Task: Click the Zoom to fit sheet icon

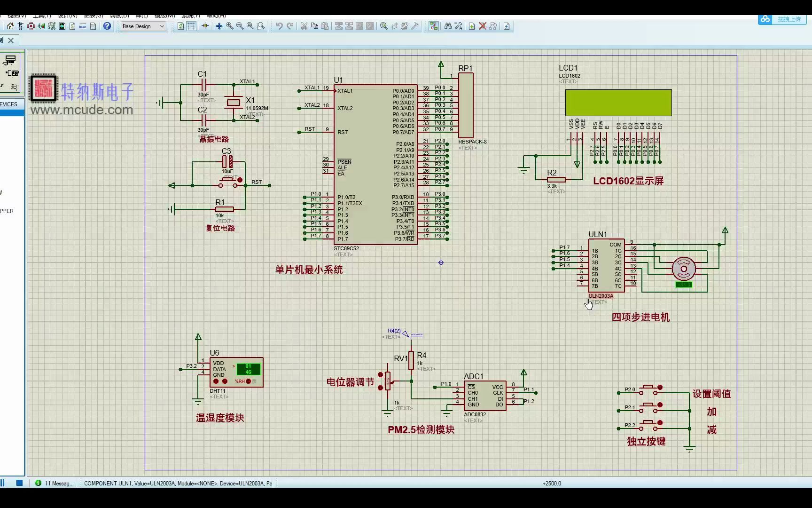Action: pyautogui.click(x=250, y=26)
